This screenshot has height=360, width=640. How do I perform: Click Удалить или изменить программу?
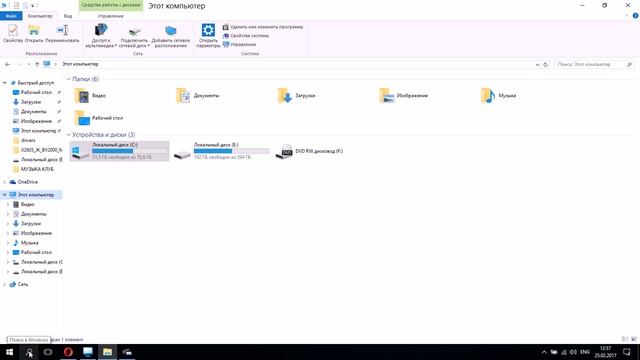(263, 27)
